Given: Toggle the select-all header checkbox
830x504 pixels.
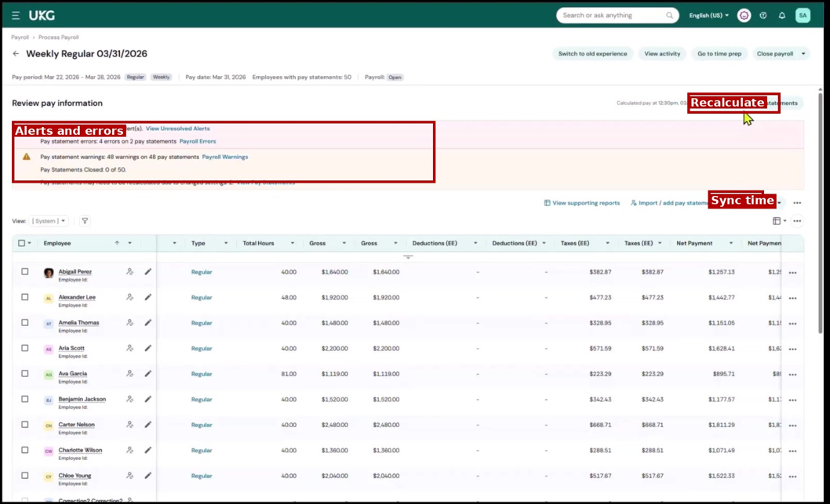Looking at the screenshot, I should click(22, 243).
